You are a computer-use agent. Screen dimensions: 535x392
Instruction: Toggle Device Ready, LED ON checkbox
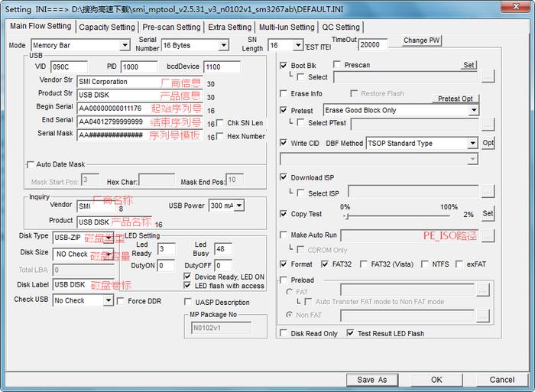point(187,276)
